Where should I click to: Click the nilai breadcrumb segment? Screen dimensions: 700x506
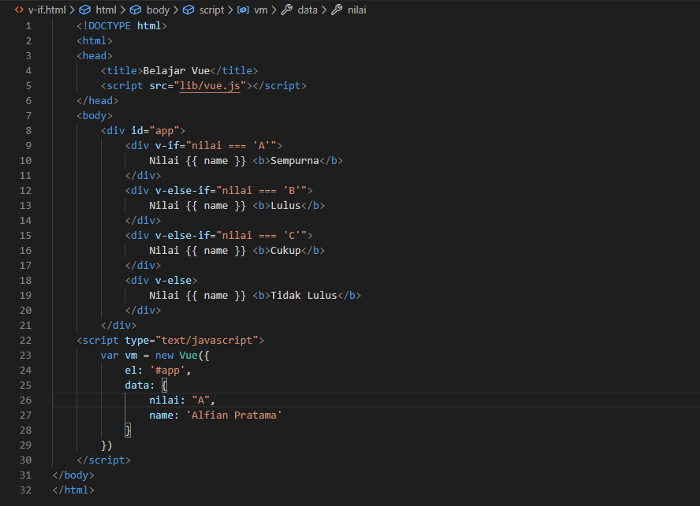pyautogui.click(x=357, y=10)
